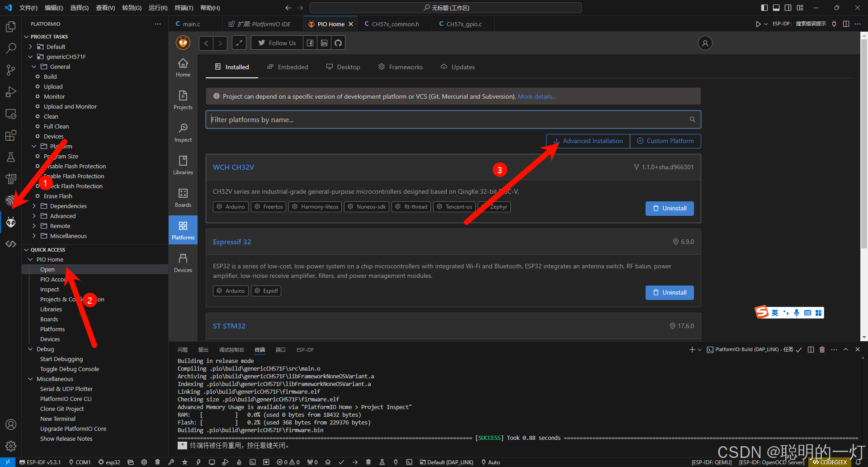
Task: Click the filter platforms by name field
Action: [x=452, y=119]
